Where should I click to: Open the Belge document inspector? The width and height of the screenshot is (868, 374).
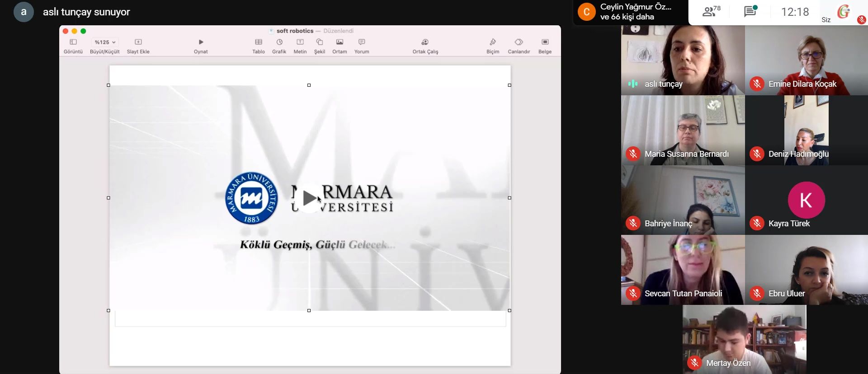pyautogui.click(x=545, y=46)
